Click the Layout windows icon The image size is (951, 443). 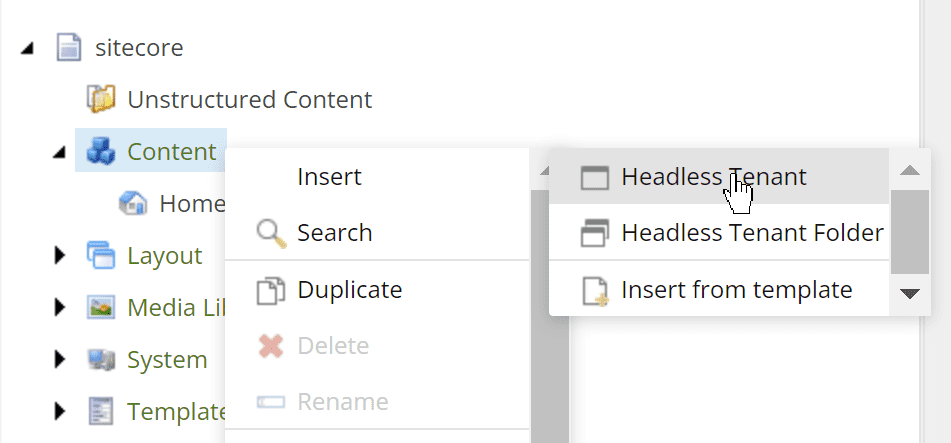(101, 256)
